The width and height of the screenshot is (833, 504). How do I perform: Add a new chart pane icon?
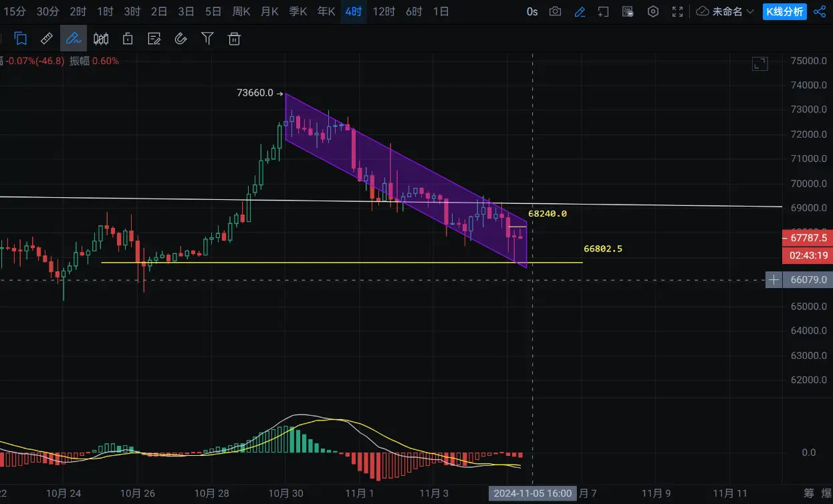point(604,11)
